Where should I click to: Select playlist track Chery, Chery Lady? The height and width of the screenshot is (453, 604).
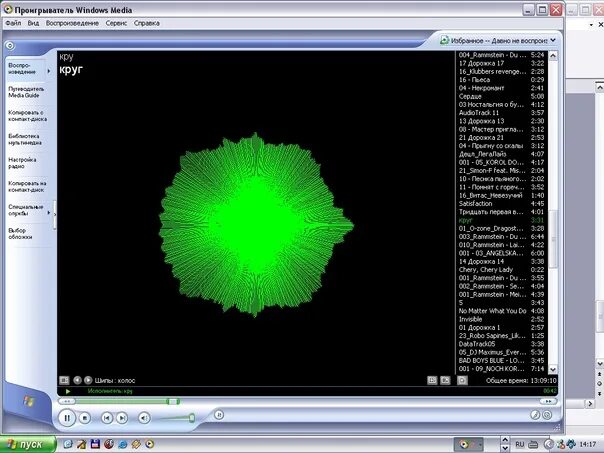click(x=501, y=270)
